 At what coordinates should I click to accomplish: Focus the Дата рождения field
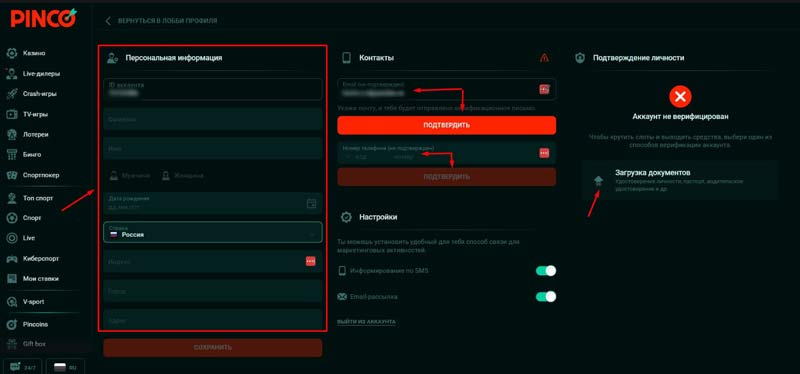click(x=213, y=203)
